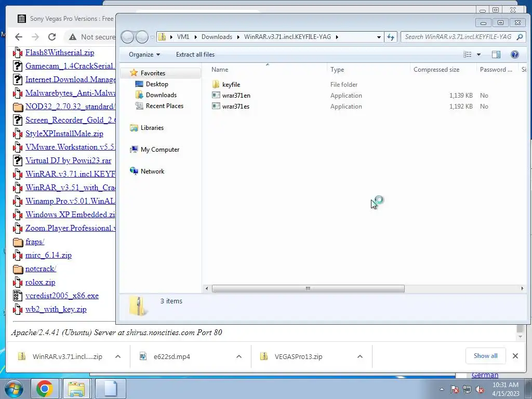Click taskbar clock and date
The height and width of the screenshot is (399, 532).
click(x=505, y=389)
